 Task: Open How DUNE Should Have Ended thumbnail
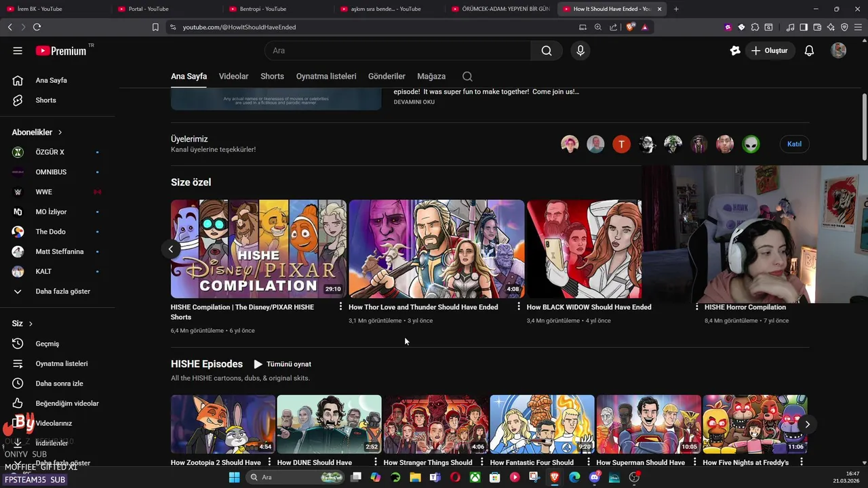[x=329, y=424]
